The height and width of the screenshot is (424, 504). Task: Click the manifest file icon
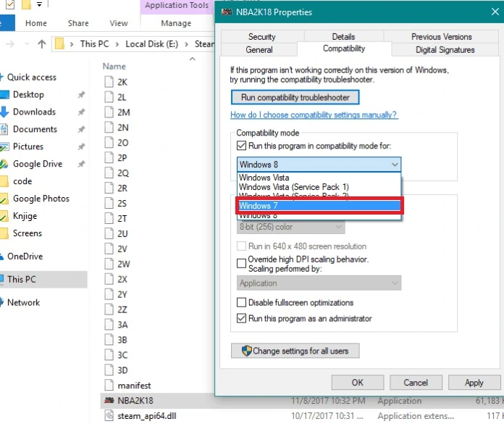pos(109,385)
